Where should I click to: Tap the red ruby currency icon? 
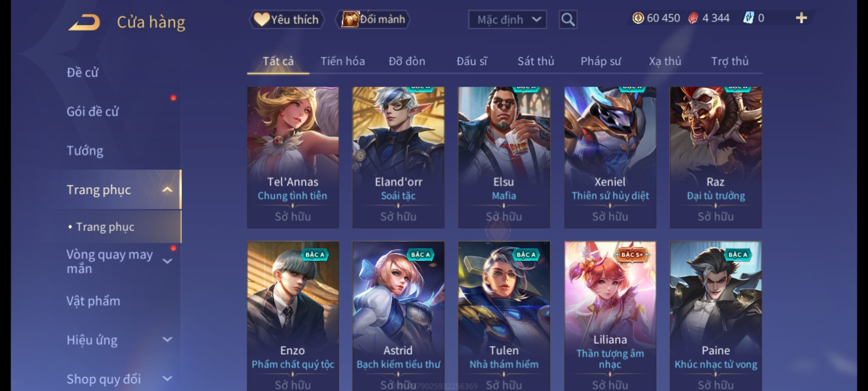[693, 18]
